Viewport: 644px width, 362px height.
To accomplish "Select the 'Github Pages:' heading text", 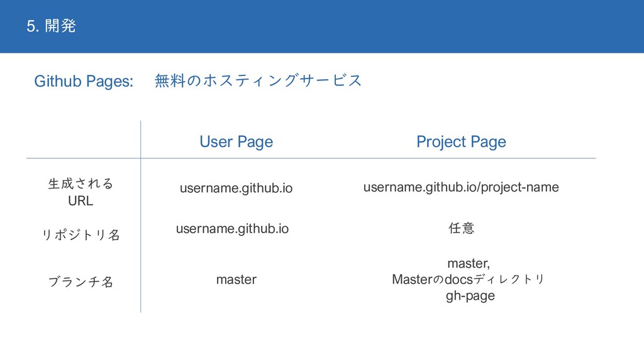I will tap(84, 81).
